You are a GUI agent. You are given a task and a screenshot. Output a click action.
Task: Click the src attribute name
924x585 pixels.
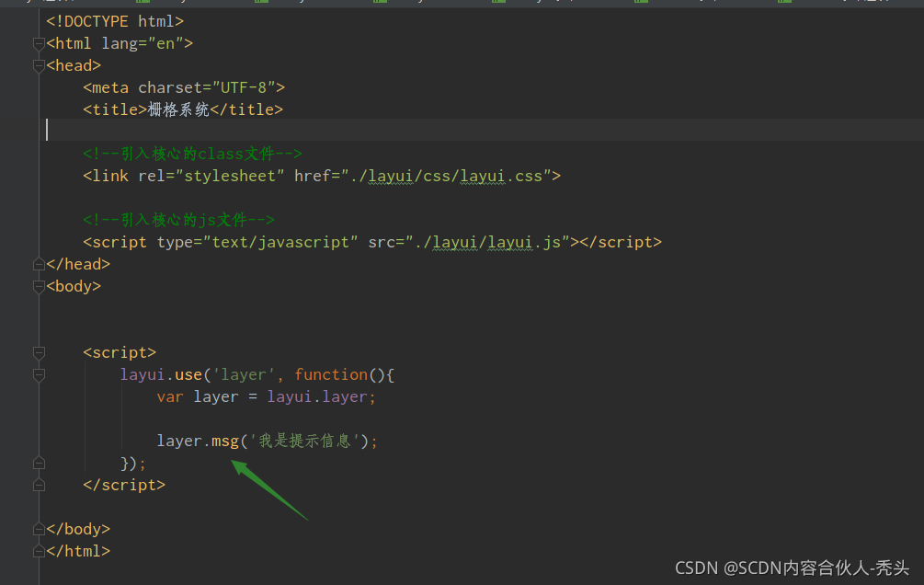pos(382,243)
